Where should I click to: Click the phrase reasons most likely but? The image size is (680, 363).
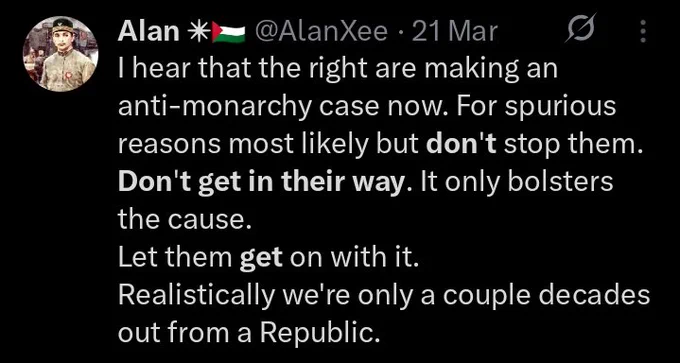click(x=269, y=145)
